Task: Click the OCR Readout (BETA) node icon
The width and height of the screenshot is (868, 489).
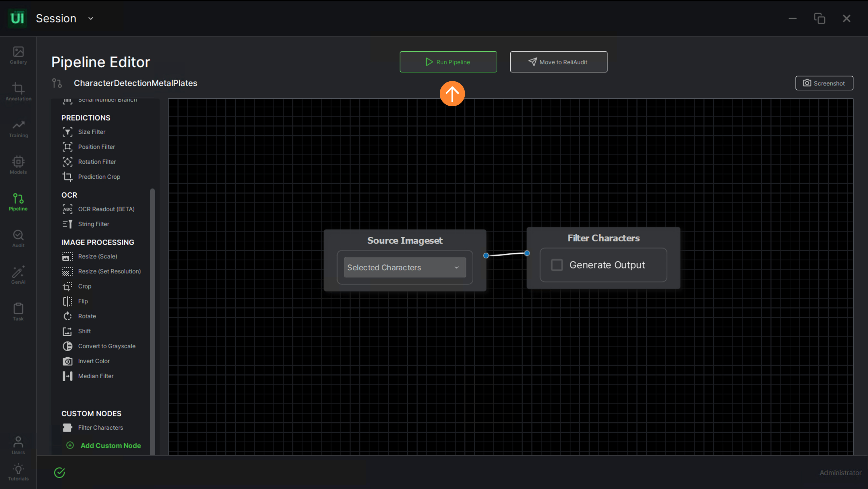Action: coord(67,209)
